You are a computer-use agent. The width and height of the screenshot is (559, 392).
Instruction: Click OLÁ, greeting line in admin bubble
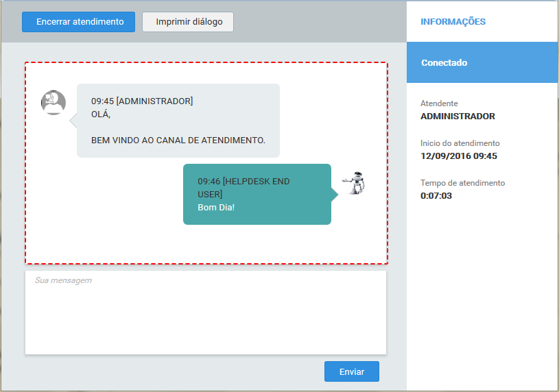(x=101, y=114)
